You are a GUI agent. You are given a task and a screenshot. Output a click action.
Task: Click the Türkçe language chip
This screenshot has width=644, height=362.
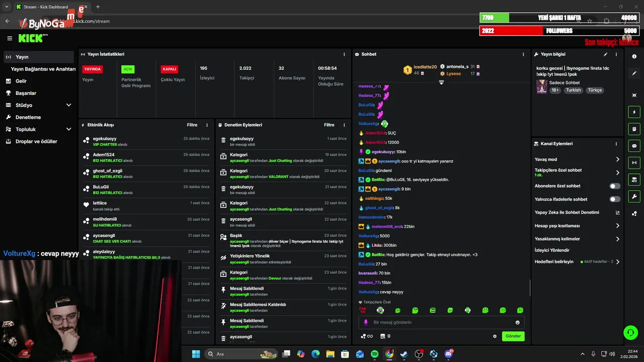tap(595, 90)
